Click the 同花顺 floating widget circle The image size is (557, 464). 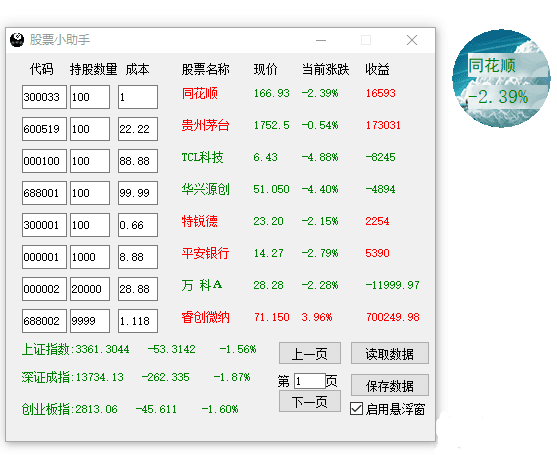[501, 79]
